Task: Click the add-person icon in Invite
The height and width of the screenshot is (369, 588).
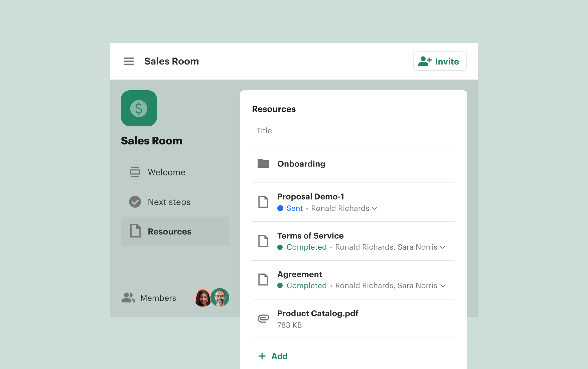Action: pyautogui.click(x=425, y=61)
